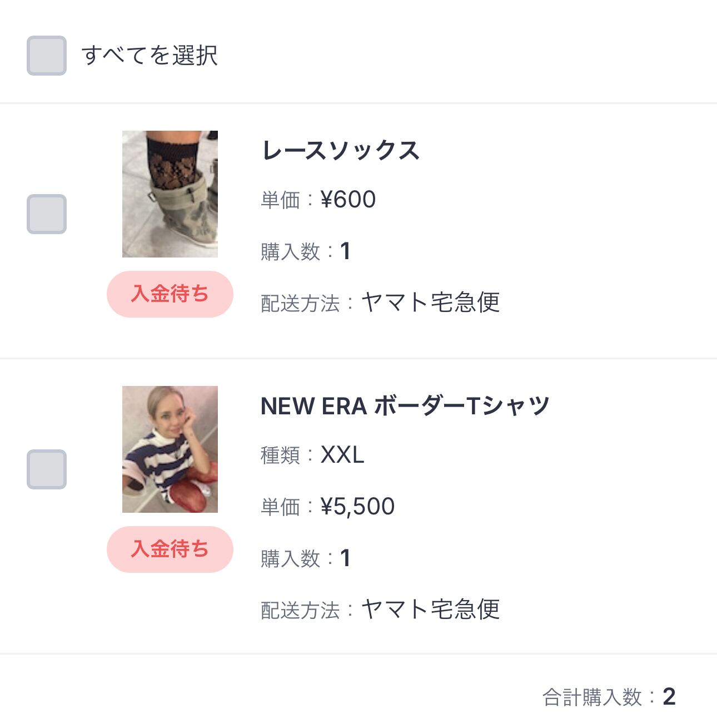Click 購入数 quantity for レースソックス
The image size is (717, 728).
[x=345, y=251]
